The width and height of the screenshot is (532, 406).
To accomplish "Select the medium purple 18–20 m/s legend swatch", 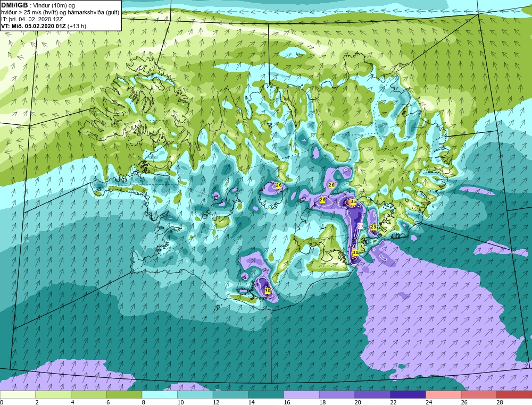I will pyautogui.click(x=337, y=395).
